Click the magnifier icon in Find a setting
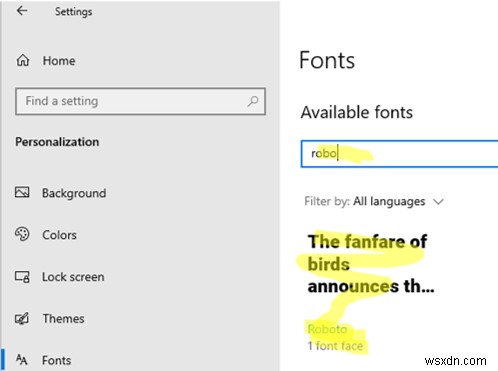Image resolution: width=498 pixels, height=371 pixels. point(253,101)
